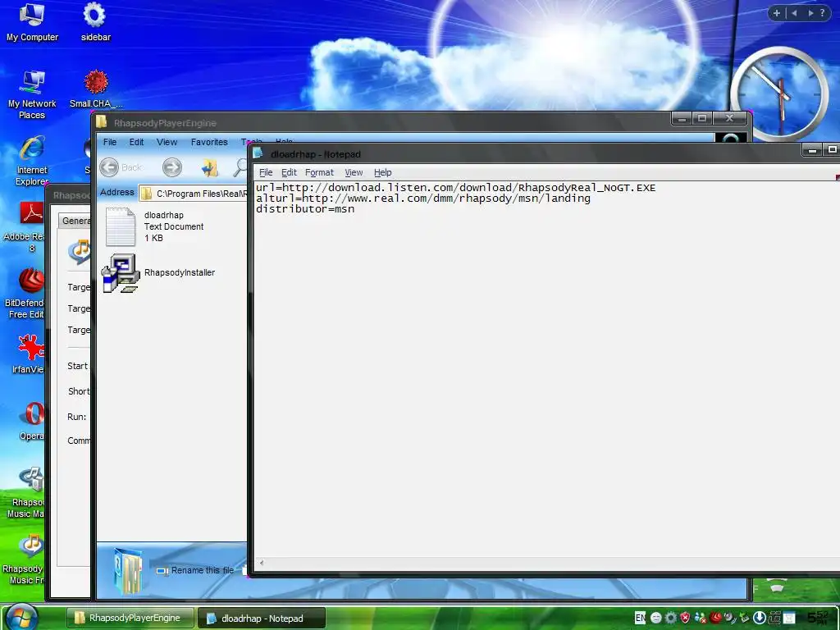Click the Search magnifier in explorer toolbar
The width and height of the screenshot is (840, 630).
pos(240,167)
